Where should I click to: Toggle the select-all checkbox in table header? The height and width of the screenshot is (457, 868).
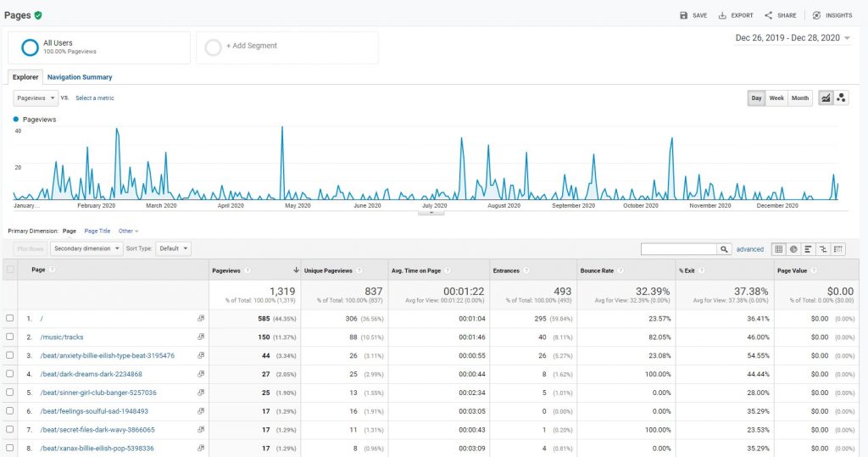pyautogui.click(x=10, y=270)
